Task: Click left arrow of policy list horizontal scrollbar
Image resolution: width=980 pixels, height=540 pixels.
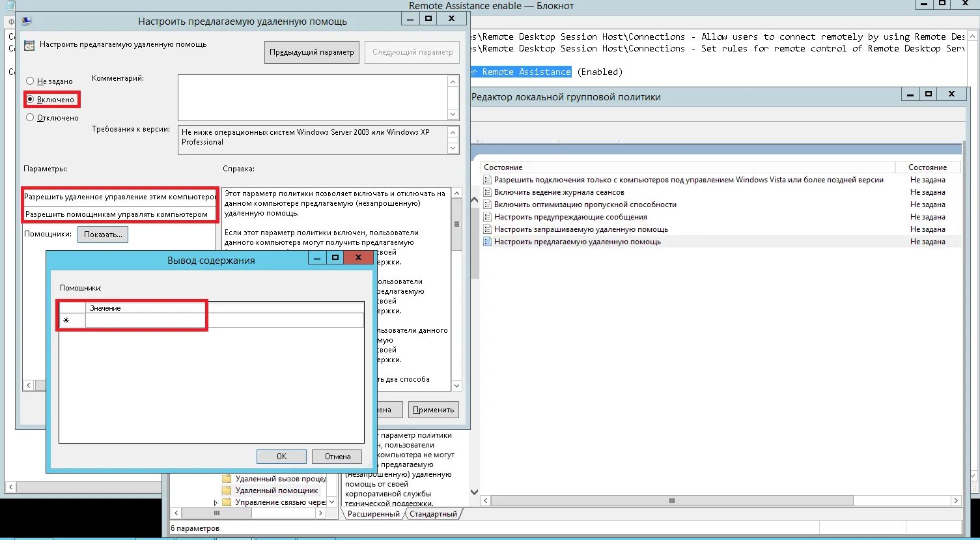Action: pos(486,501)
